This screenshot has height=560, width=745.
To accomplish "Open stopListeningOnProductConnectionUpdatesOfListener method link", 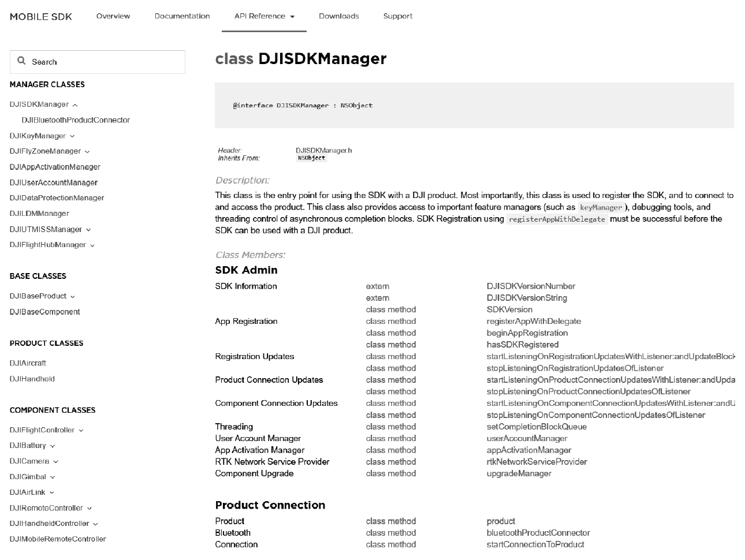I will 588,391.
